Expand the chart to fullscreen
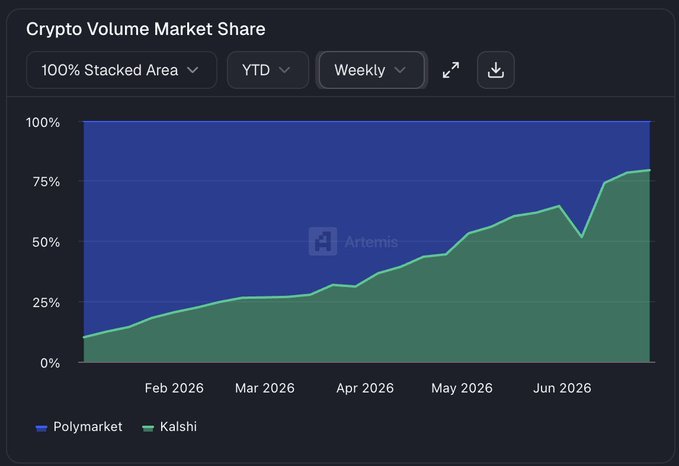 coord(451,70)
